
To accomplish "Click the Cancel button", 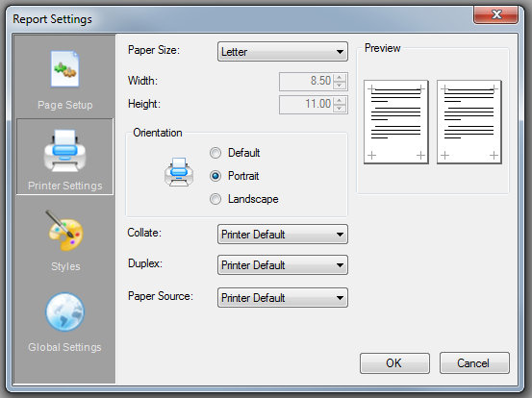I will click(x=474, y=363).
